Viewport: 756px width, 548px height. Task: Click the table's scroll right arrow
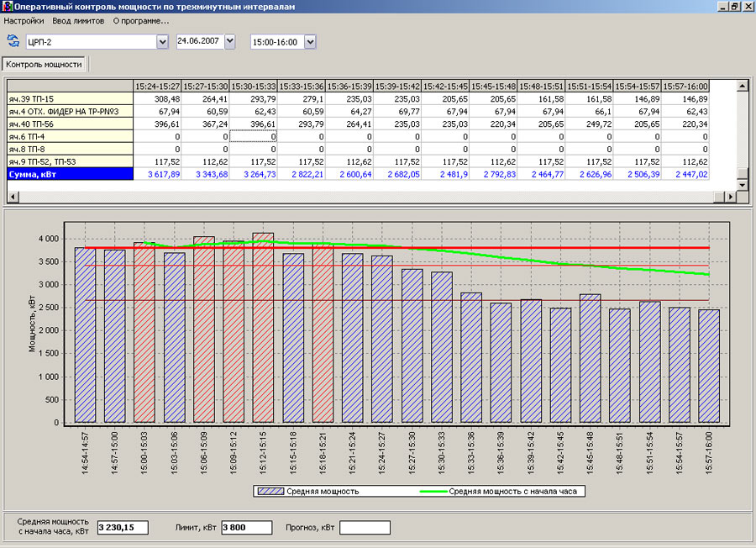(x=729, y=197)
